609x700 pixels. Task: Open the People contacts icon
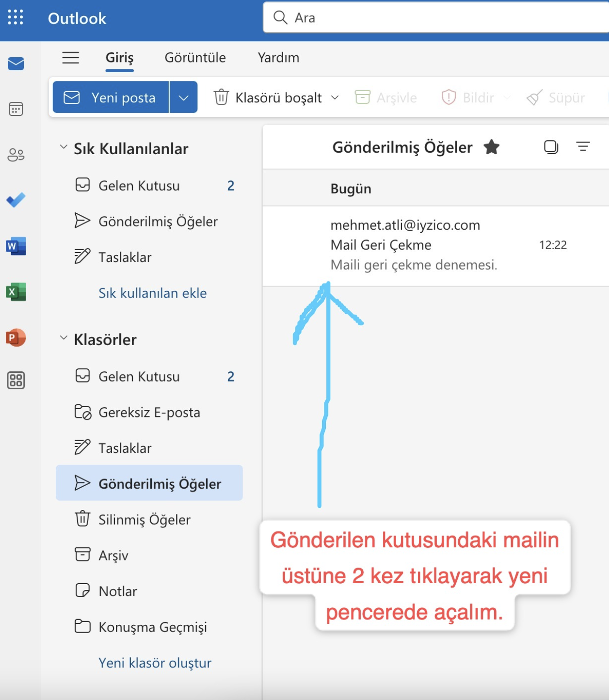[16, 155]
